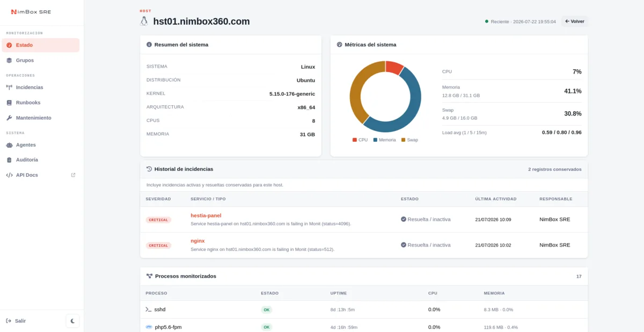Toggle the Memoria legend swatch
Viewport: 644px width, 332px height.
pos(375,140)
